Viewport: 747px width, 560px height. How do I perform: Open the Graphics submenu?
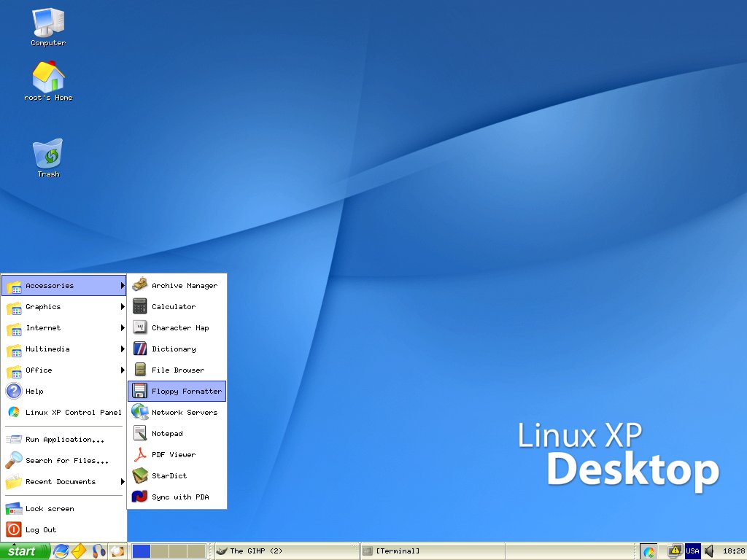(x=64, y=307)
